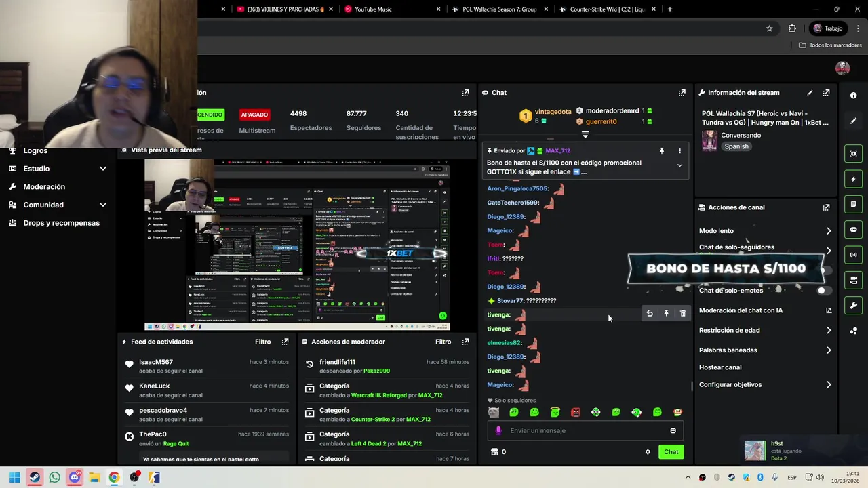
Task: Click the Spanish language tag
Action: (x=736, y=146)
